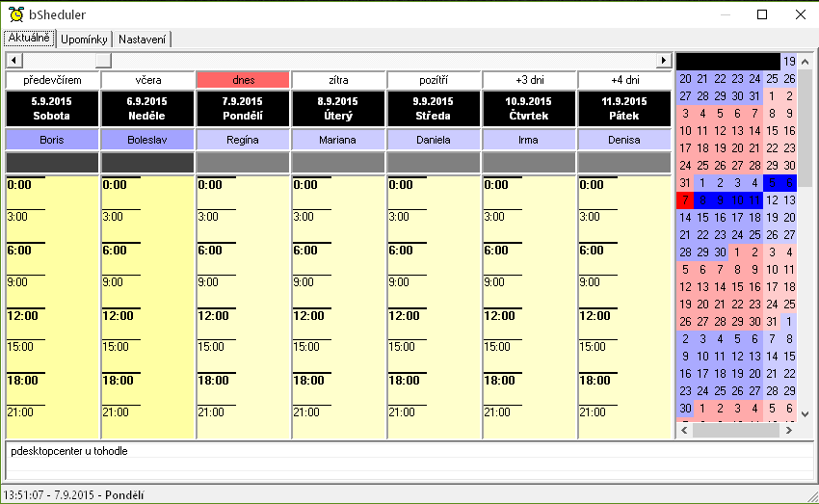Click calendar scroll down arrow
Viewport: 819px width, 504px height.
tap(806, 414)
